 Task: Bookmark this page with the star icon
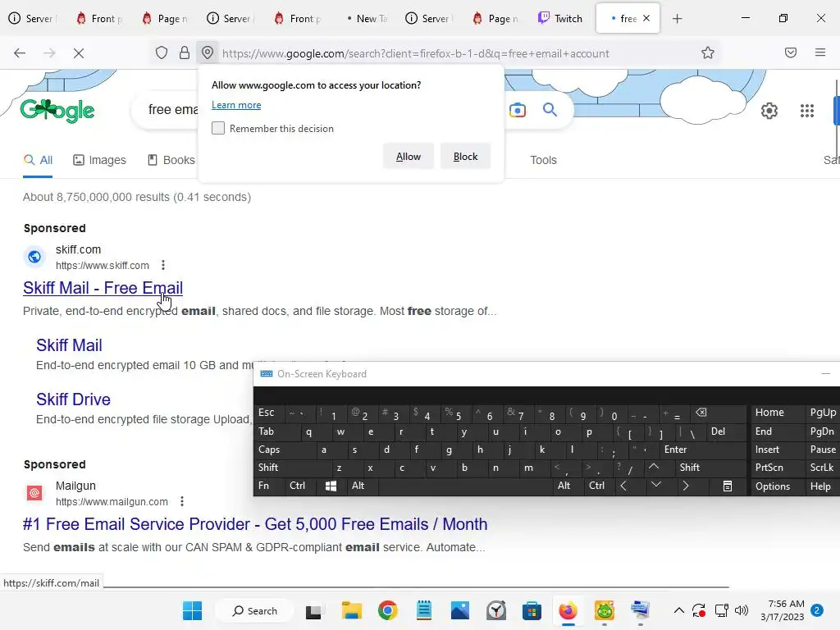click(x=708, y=53)
